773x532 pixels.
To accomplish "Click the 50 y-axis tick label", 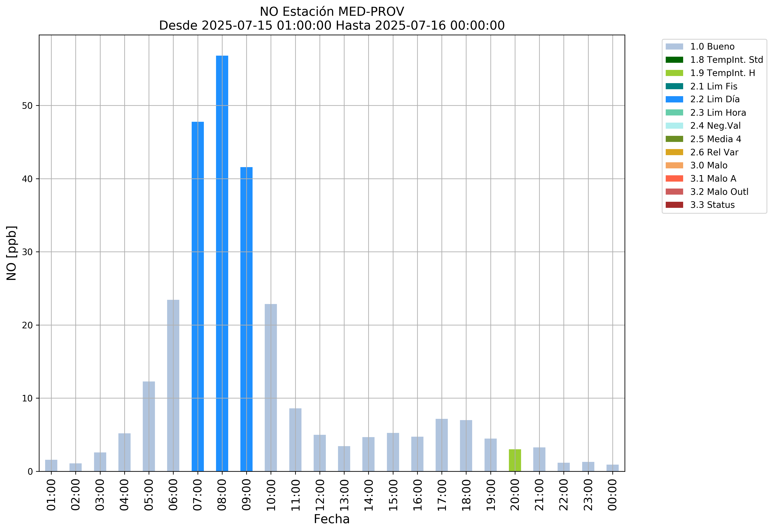I will click(x=27, y=106).
